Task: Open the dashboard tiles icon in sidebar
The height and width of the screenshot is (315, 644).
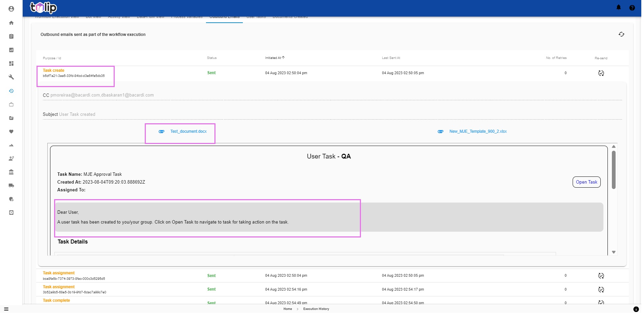Action: click(x=11, y=63)
